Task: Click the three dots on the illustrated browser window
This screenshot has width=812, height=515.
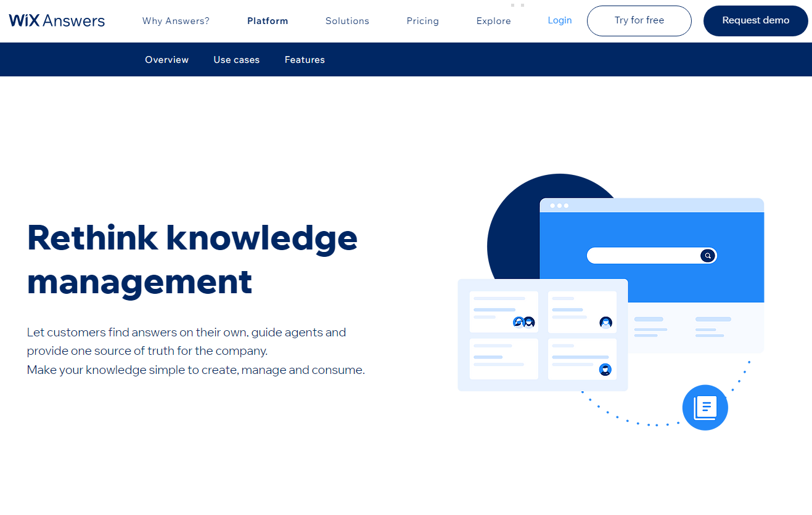Action: click(x=559, y=206)
